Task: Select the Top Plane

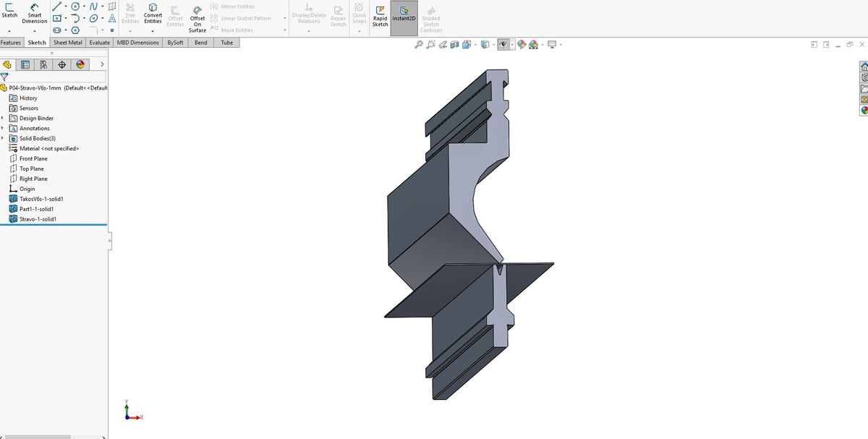Action: pos(27,169)
